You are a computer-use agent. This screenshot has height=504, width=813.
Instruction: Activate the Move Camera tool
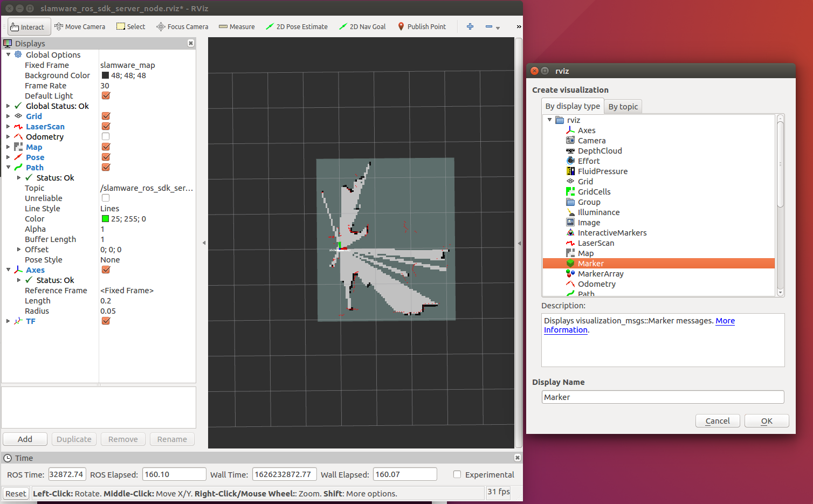click(x=80, y=26)
